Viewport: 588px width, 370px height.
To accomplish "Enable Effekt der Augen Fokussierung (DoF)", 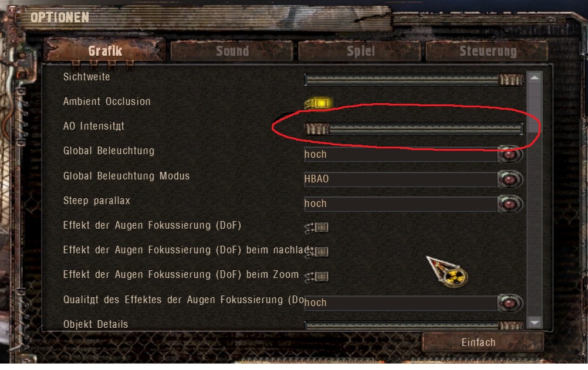I will tap(317, 227).
